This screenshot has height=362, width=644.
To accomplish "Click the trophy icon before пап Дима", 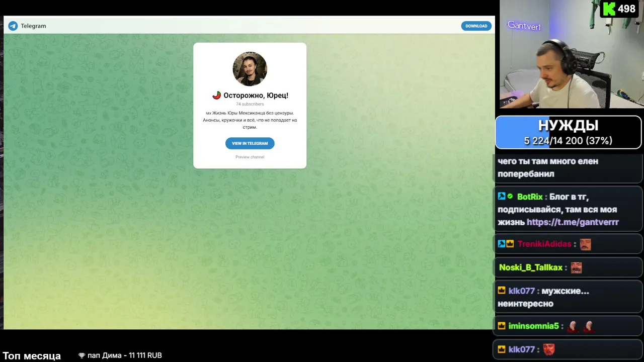I will [x=82, y=355].
